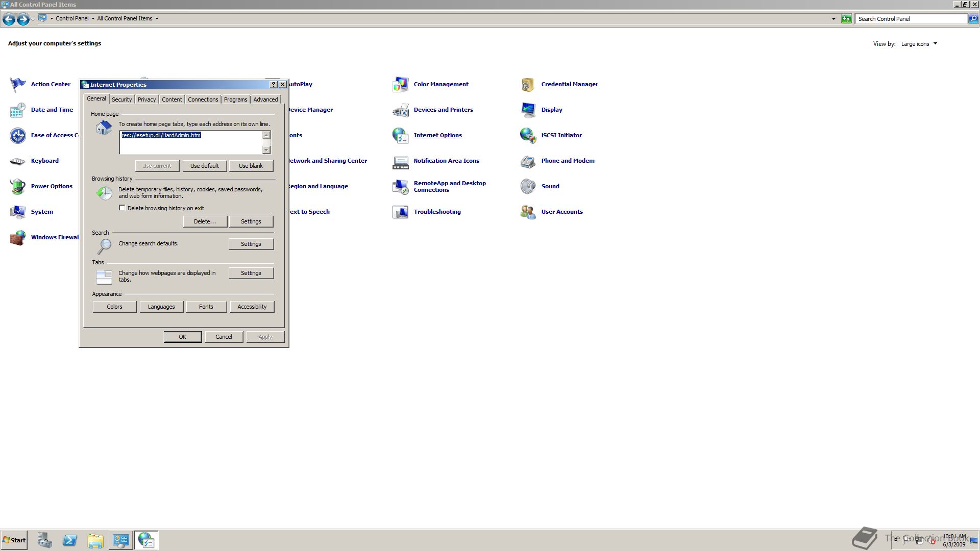Screen dimensions: 980x551
Task: Launch PowerShell from the taskbar
Action: (x=70, y=540)
